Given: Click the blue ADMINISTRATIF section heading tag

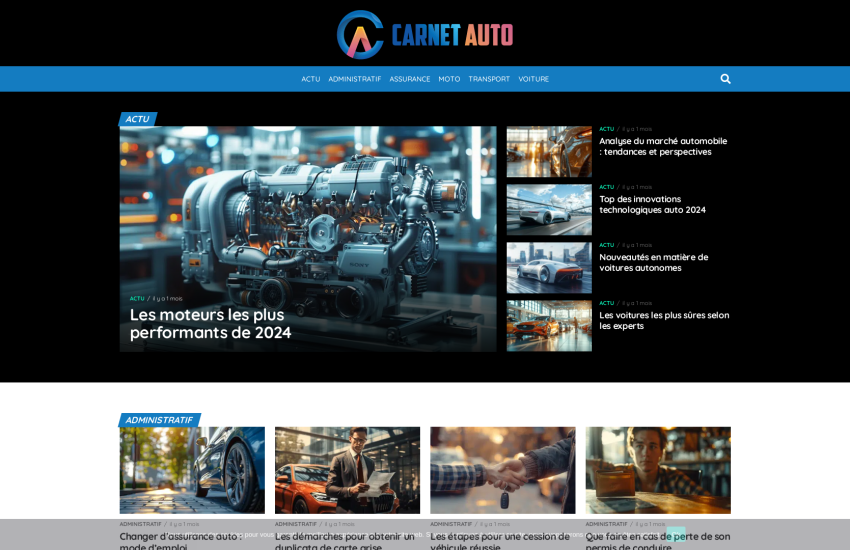Looking at the screenshot, I should (x=159, y=420).
